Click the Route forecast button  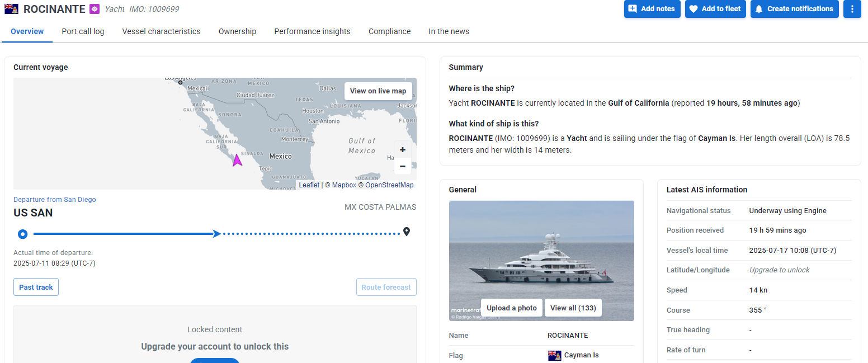pyautogui.click(x=386, y=287)
